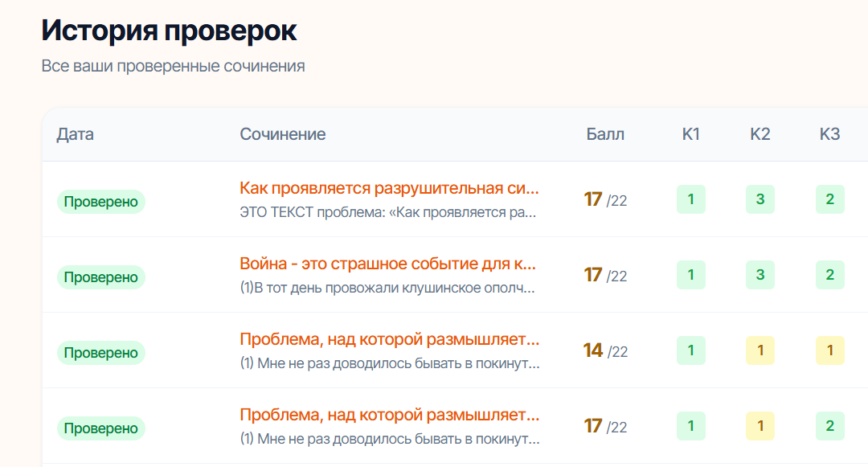Click the yellow К2 score "1" on the third row
The width and height of the screenshot is (868, 467).
tap(759, 351)
